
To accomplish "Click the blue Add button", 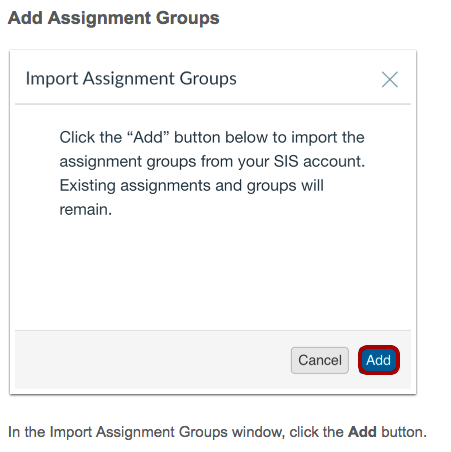I will point(379,360).
